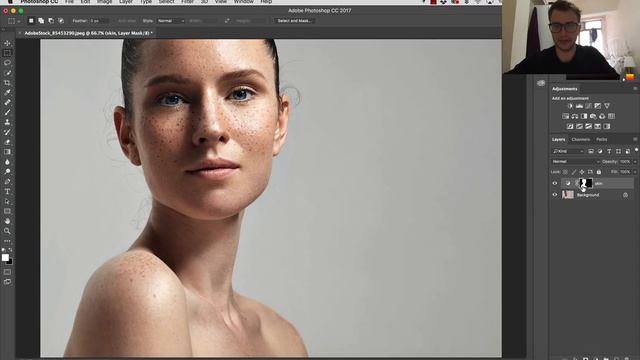640x360 pixels.
Task: Add a Levels adjustment
Action: point(579,106)
